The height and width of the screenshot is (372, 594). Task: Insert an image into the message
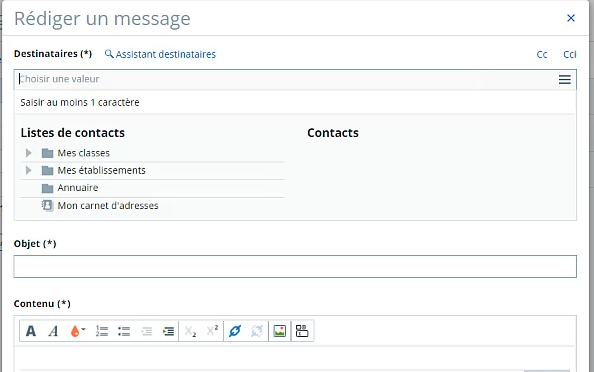(280, 331)
